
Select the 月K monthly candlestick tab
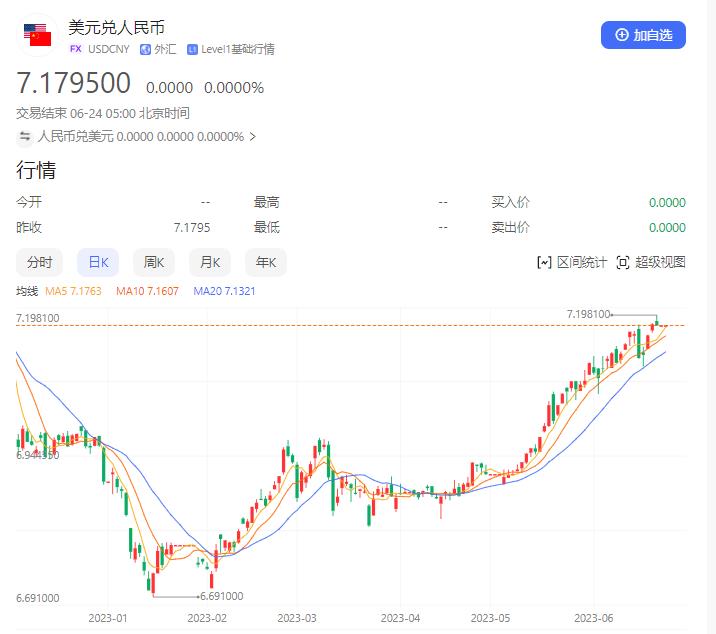(210, 262)
